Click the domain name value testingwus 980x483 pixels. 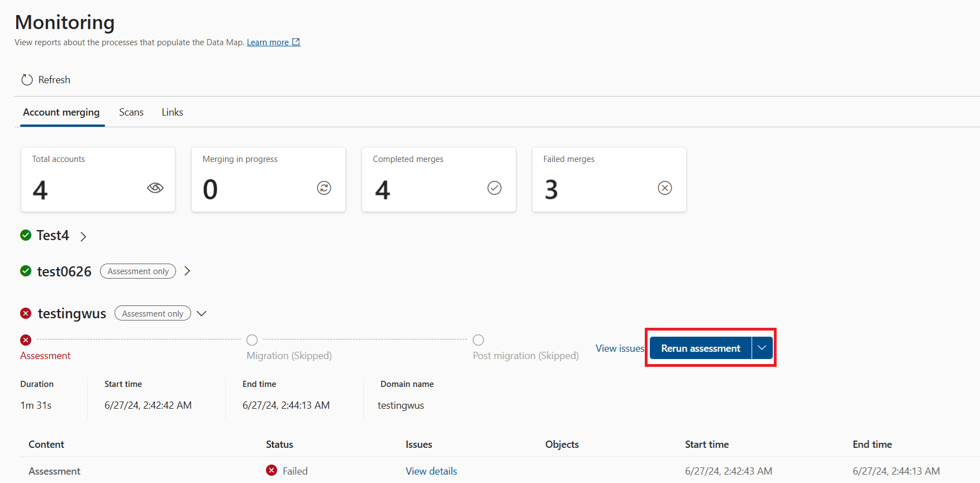pos(401,405)
